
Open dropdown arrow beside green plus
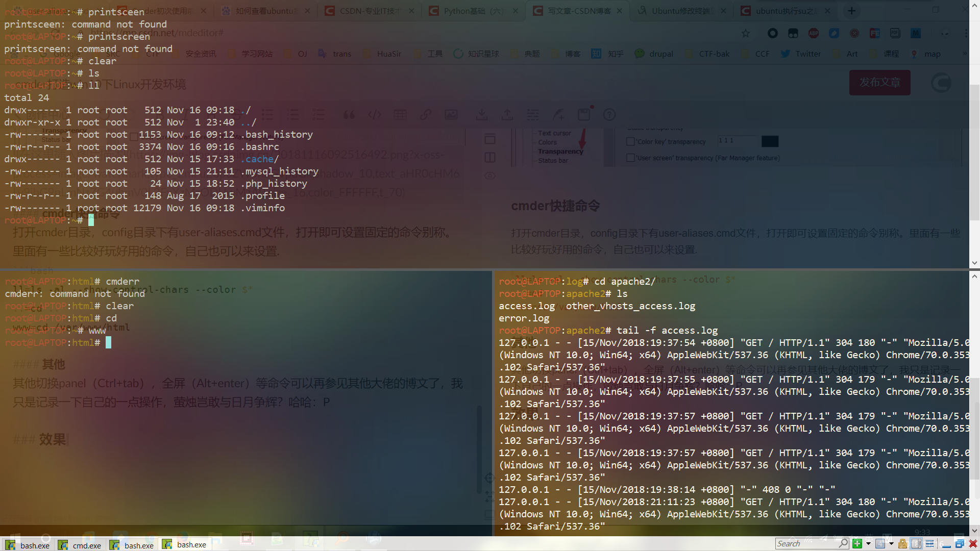point(868,543)
